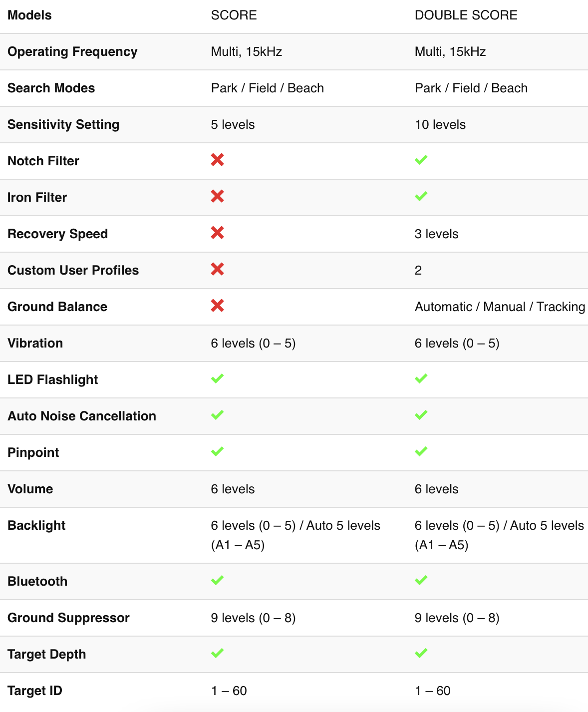The image size is (588, 712).
Task: Click the "10 levels" sensitivity value
Action: [x=440, y=124]
